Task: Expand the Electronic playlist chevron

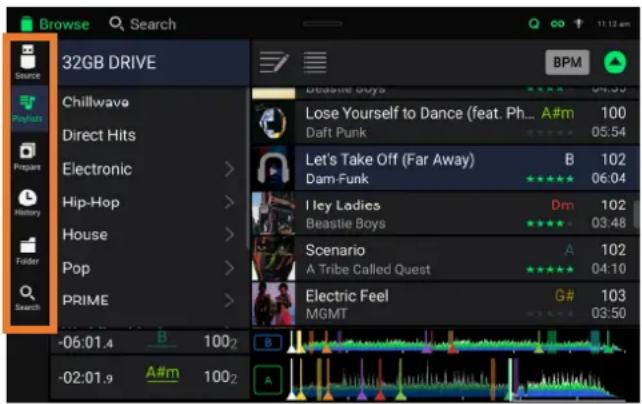Action: pos(230,169)
